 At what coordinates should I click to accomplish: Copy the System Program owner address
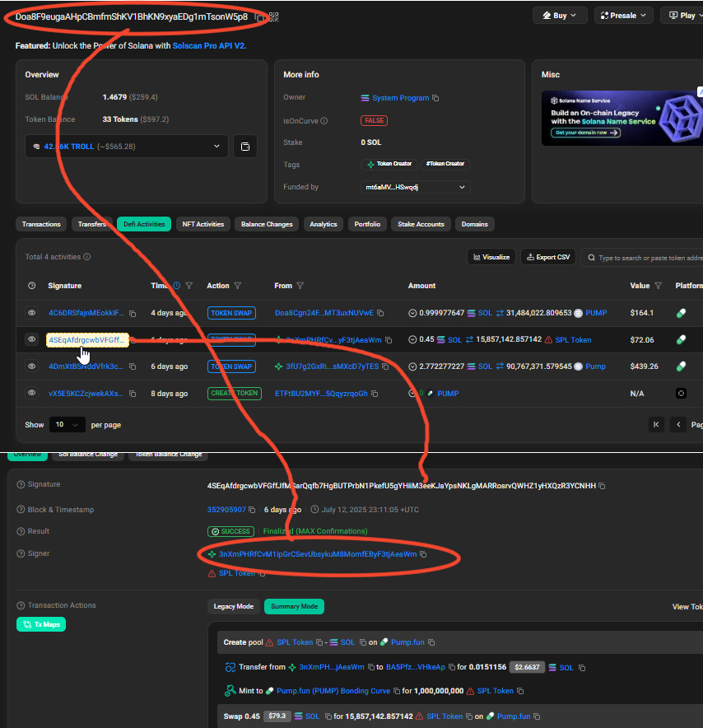click(x=435, y=98)
